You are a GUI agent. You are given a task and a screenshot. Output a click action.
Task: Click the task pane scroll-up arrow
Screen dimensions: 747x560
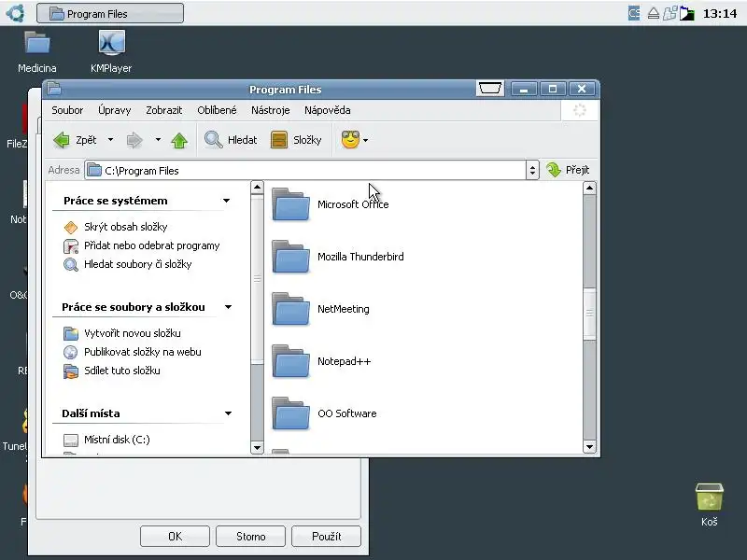(x=258, y=188)
